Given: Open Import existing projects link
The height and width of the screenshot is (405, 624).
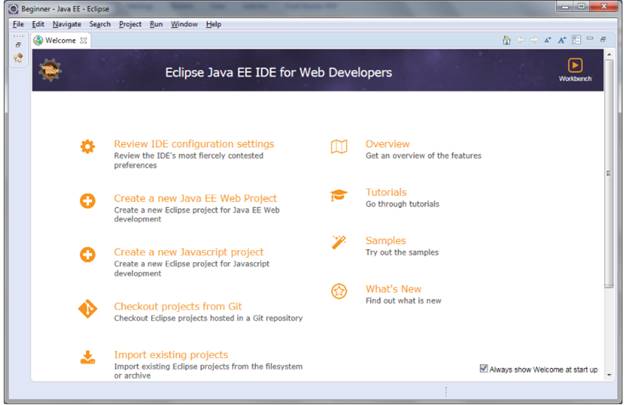Looking at the screenshot, I should click(171, 354).
